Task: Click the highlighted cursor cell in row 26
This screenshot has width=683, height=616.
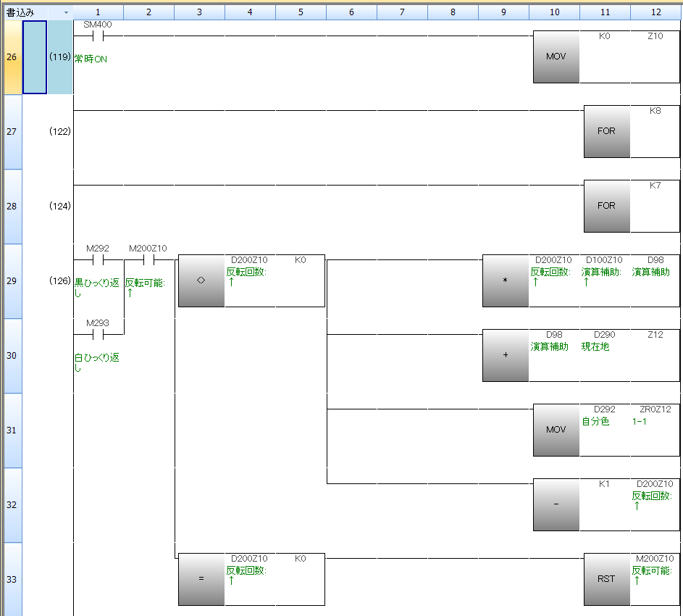Action: 35,57
